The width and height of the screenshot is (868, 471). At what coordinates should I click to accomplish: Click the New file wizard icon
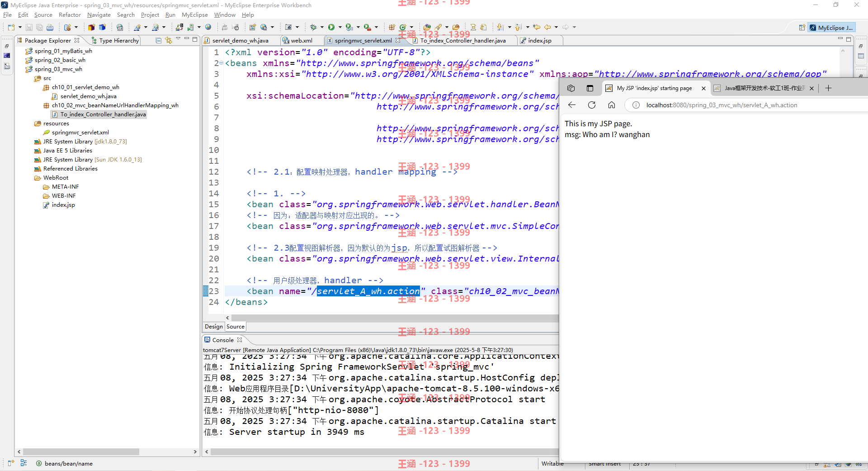click(11, 27)
